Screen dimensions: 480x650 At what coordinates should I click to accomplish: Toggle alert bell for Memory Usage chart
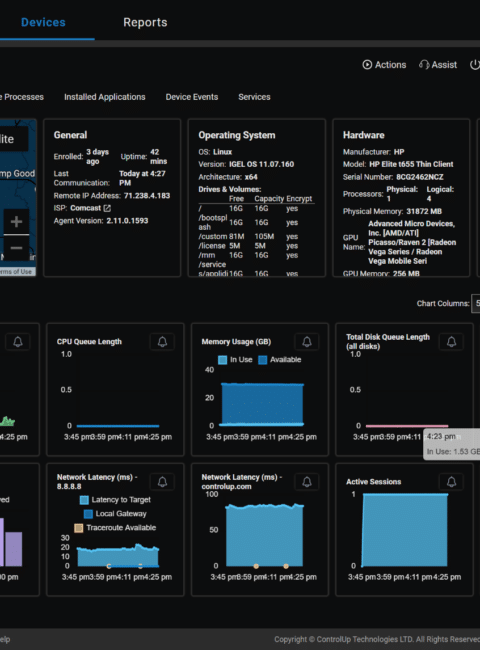pyautogui.click(x=307, y=342)
